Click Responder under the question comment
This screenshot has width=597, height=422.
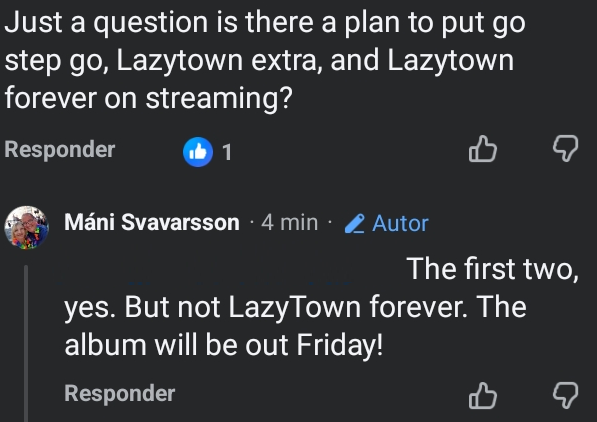tap(60, 149)
